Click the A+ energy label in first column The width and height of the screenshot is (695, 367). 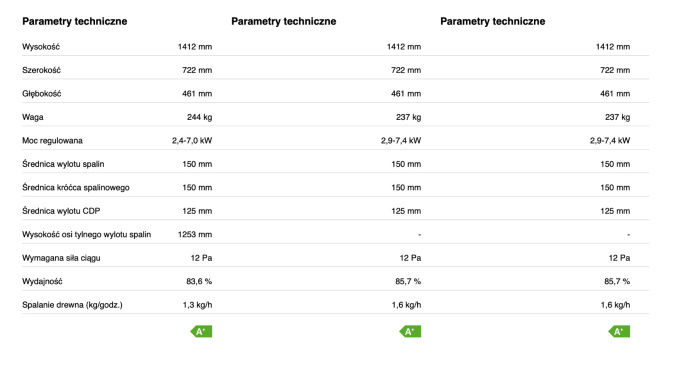coord(201,332)
